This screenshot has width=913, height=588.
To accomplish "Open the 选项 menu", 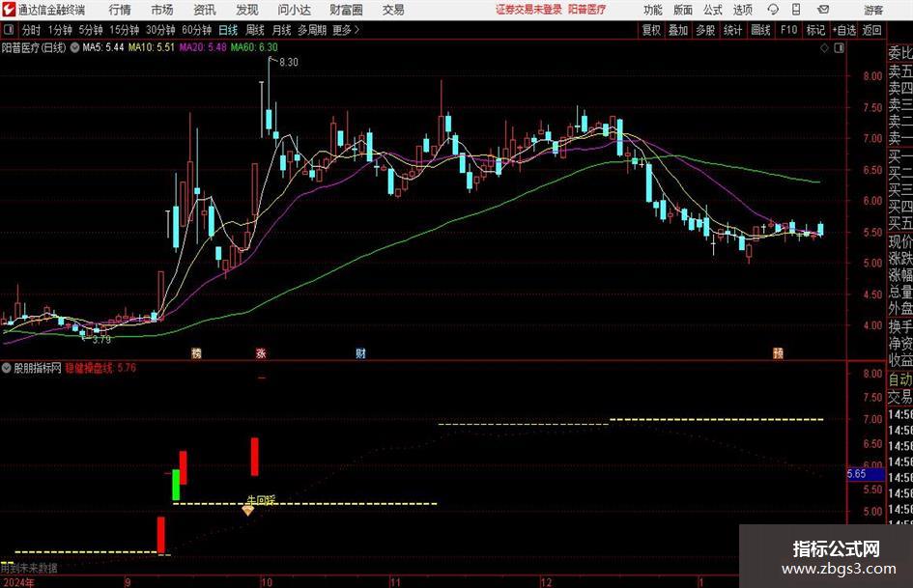I will click(742, 10).
